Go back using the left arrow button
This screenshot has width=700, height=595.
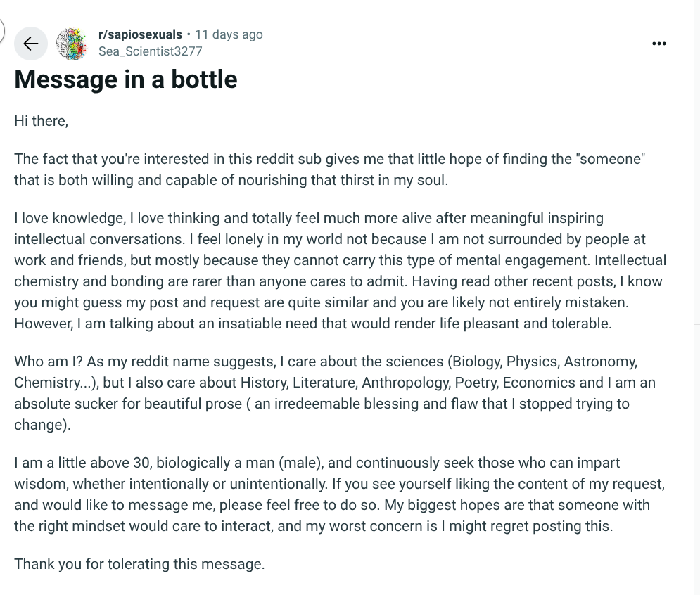(x=31, y=44)
